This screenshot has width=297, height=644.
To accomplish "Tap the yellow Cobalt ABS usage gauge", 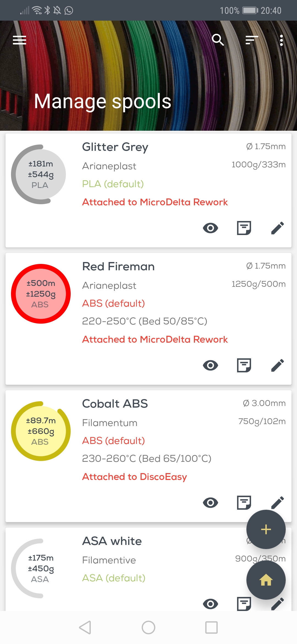I will coord(41,431).
